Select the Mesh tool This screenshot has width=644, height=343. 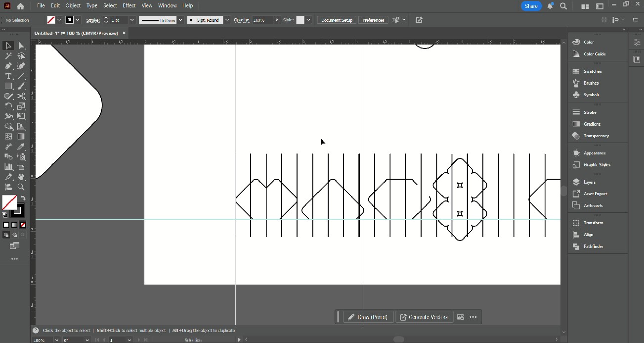click(x=8, y=137)
